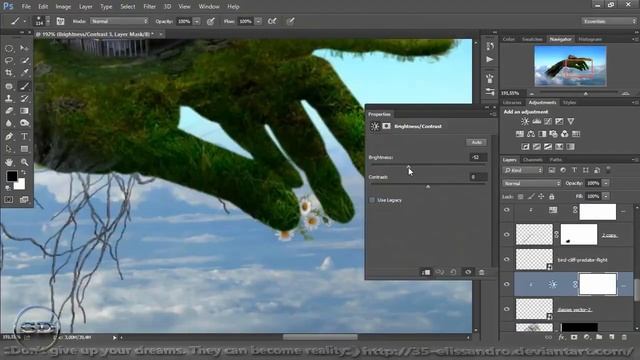Image resolution: width=640 pixels, height=360 pixels.
Task: Select the Gradient tool
Action: pyautogui.click(x=24, y=111)
